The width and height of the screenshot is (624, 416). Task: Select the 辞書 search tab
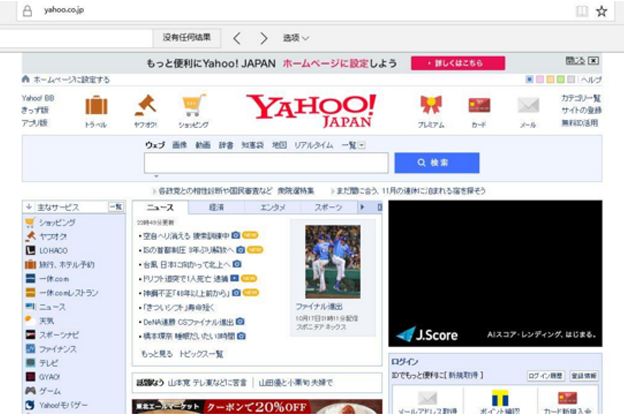tap(226, 145)
